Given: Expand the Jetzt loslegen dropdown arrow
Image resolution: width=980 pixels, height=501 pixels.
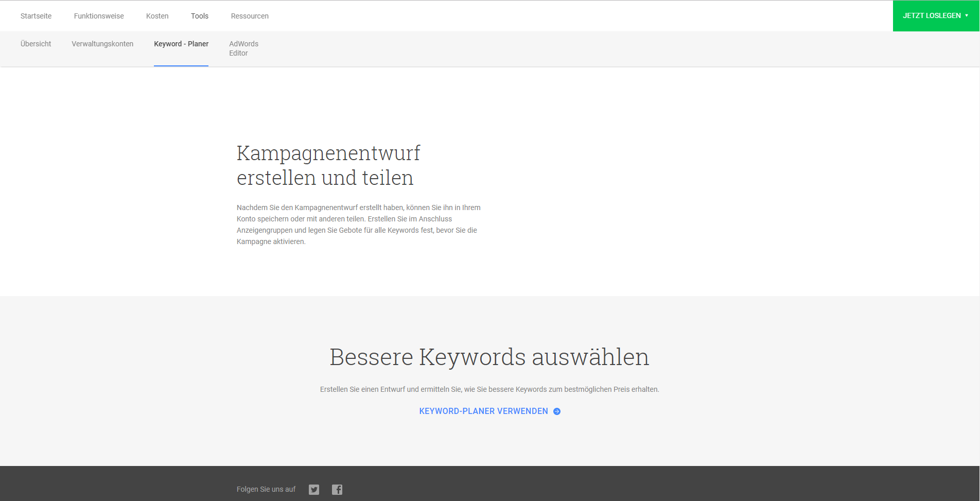Looking at the screenshot, I should (967, 15).
